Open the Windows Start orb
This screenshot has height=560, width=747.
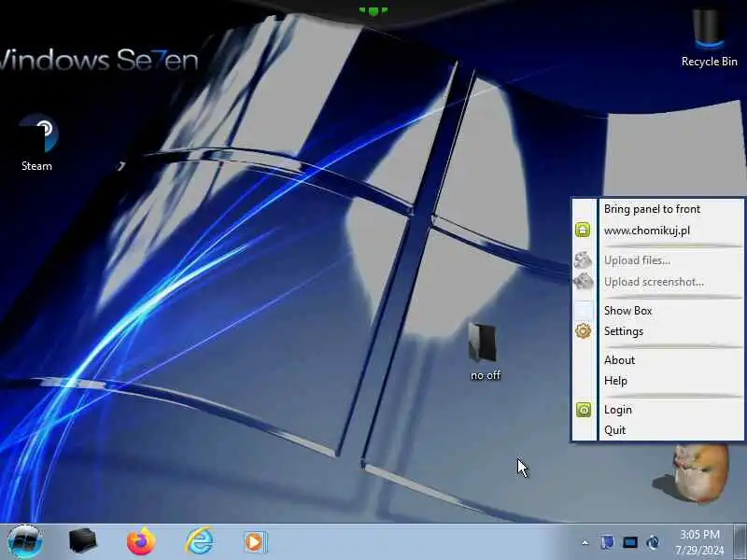25,542
